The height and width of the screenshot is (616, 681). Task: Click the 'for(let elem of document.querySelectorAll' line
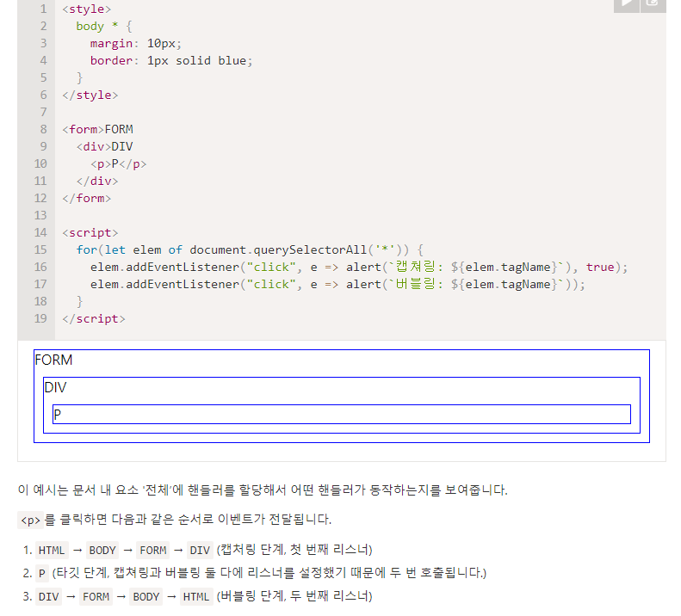[250, 250]
